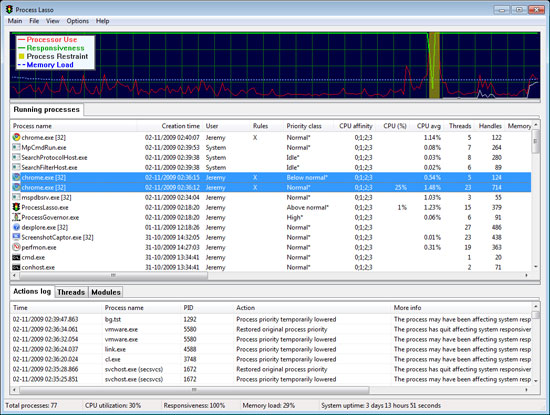
Task: Click the dexplore.exe help icon
Action: tap(16, 227)
